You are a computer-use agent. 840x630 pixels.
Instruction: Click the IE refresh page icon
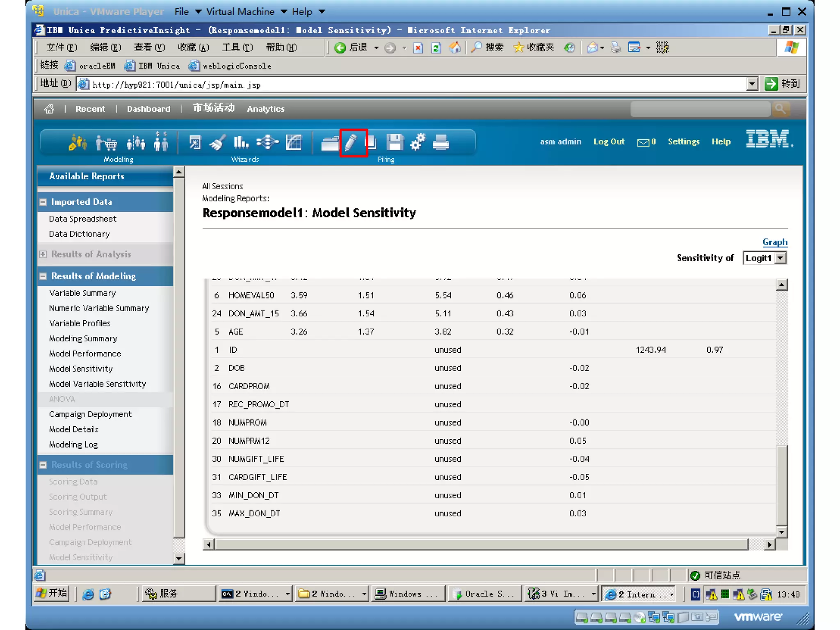(x=436, y=48)
